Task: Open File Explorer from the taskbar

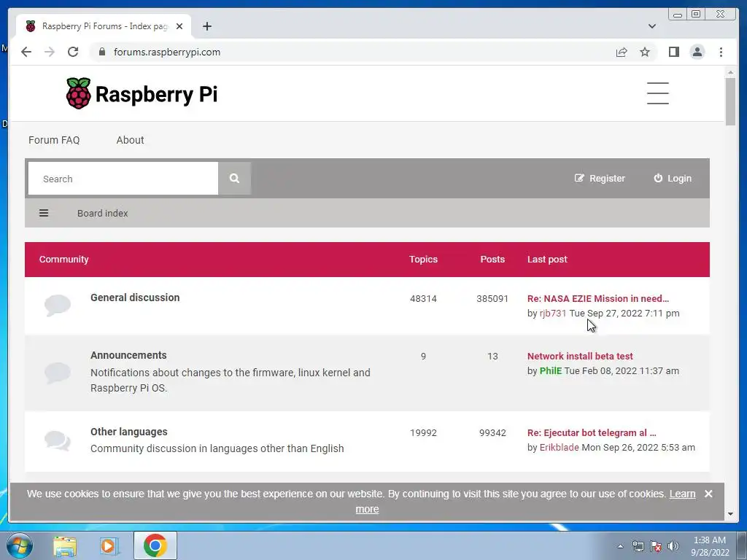Action: [x=65, y=545]
